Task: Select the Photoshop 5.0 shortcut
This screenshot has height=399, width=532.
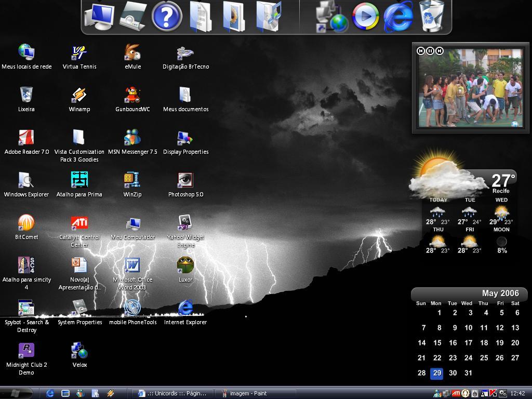Action: click(x=185, y=185)
